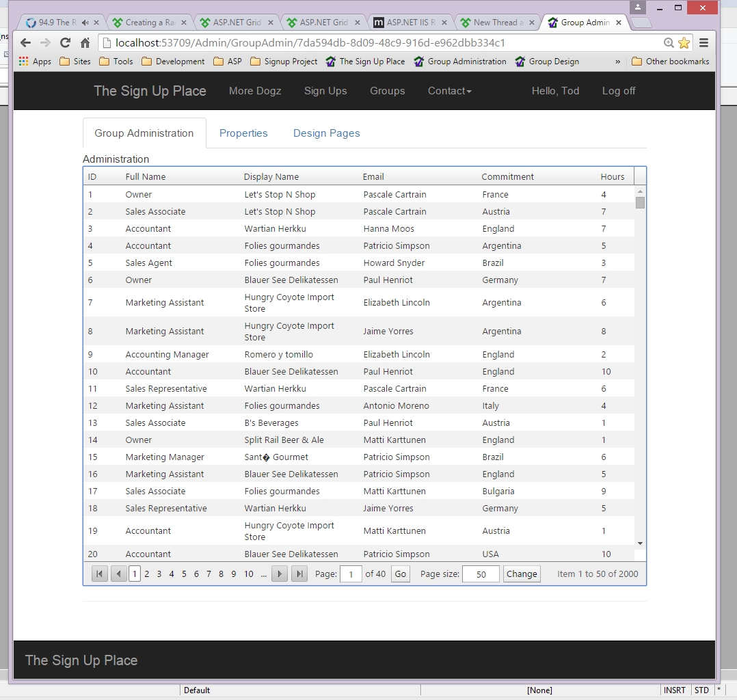Click the browser address bar URL
The image size is (737, 700).
310,43
